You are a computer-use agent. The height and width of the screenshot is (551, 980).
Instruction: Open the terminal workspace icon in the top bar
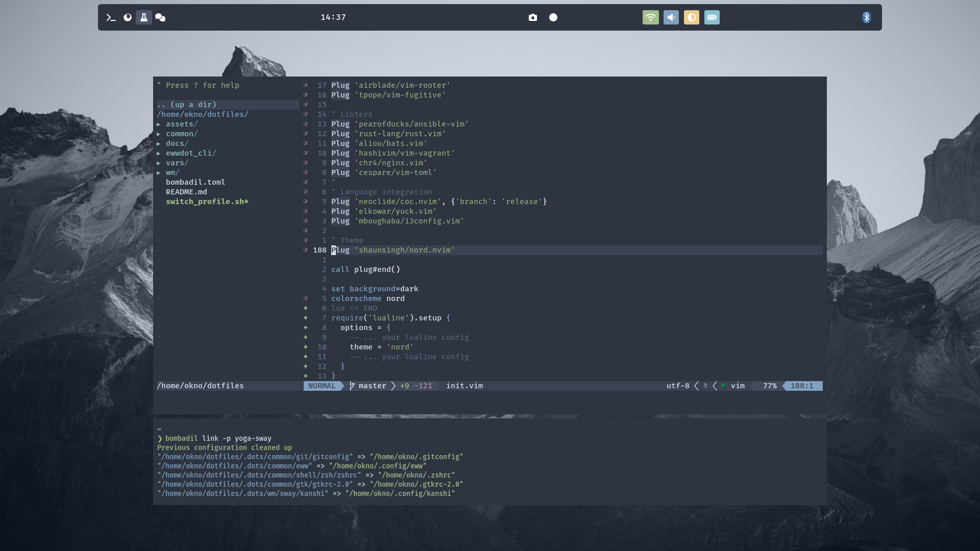pos(111,17)
